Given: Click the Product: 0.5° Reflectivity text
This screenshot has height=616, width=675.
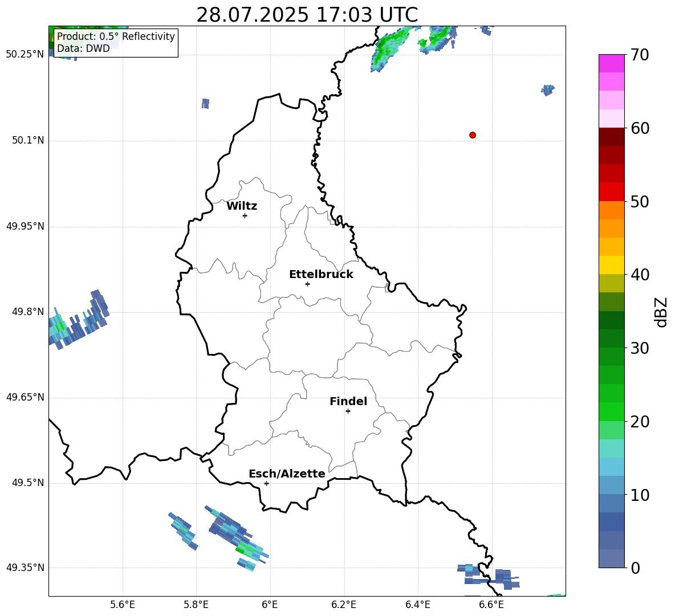Looking at the screenshot, I should 116,36.
